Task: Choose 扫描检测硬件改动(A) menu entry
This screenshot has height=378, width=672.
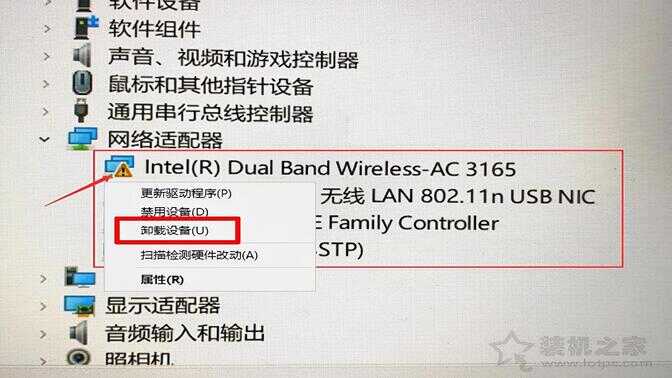Action: tap(199, 255)
